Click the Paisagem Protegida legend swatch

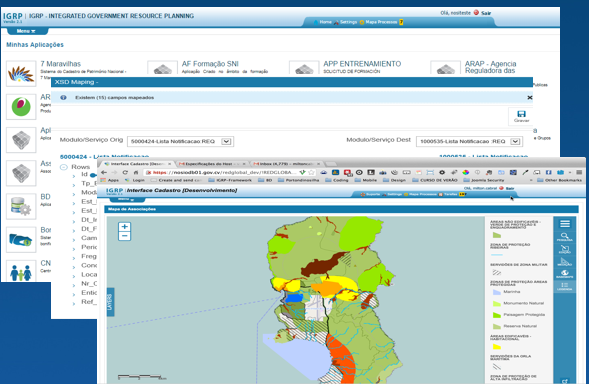497,315
